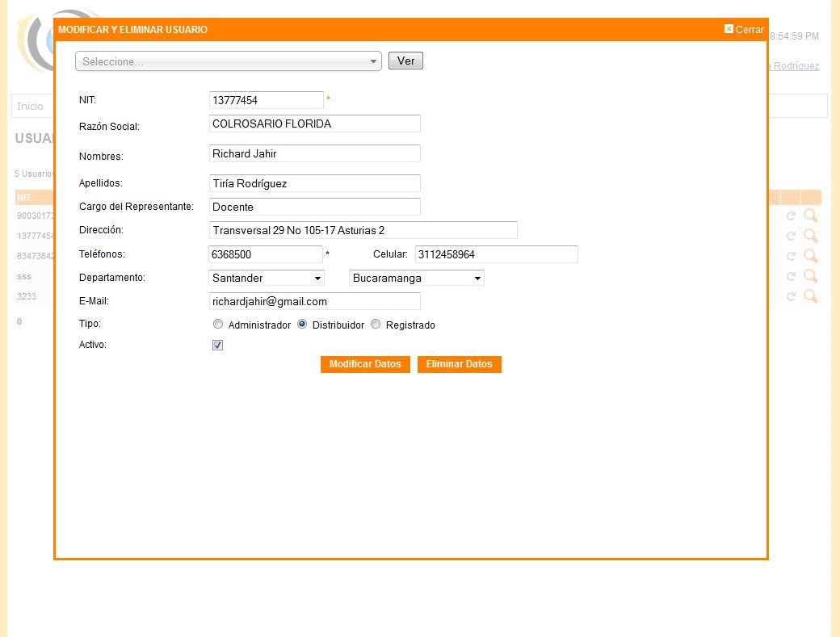Select the Registrado radio button
Screen dimensions: 840x637
[x=375, y=324]
